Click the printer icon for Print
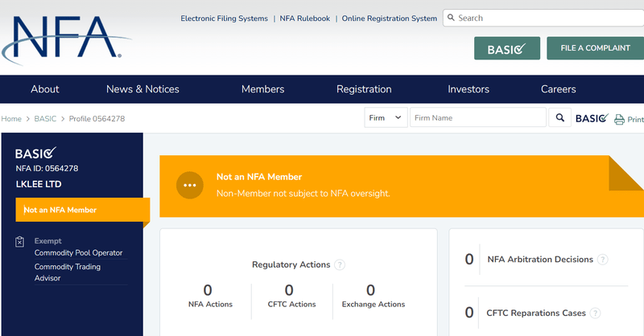Viewport: 644px width, 336px height. 619,120
